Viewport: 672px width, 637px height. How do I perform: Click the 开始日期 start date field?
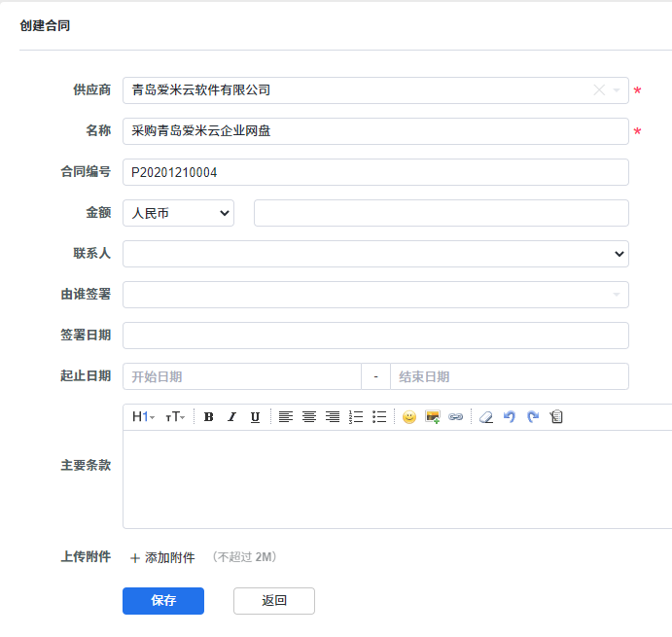tap(242, 376)
